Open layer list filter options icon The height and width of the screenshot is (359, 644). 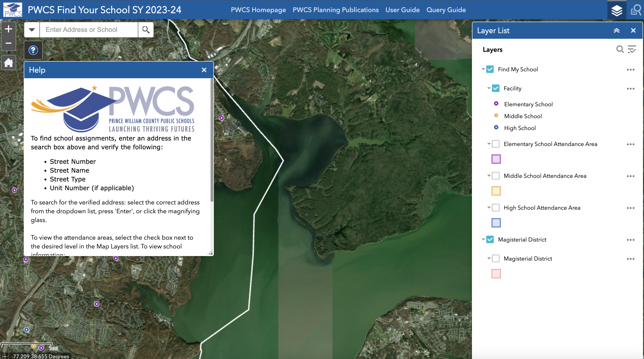[x=632, y=49]
